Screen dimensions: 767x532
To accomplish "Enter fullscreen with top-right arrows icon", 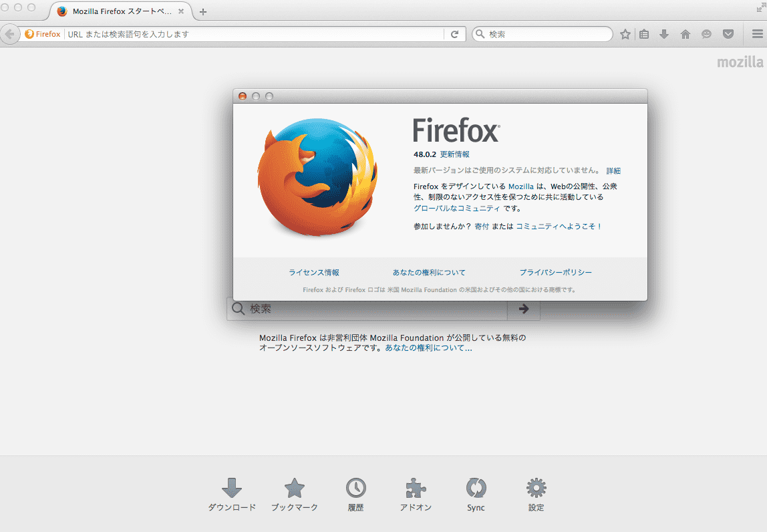I will 760,8.
